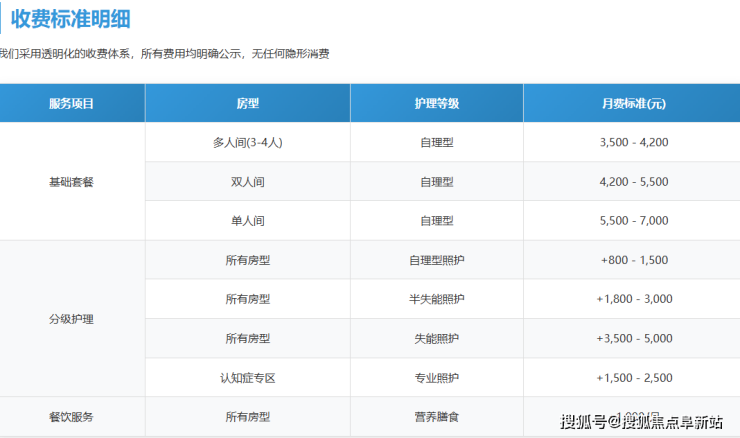The width and height of the screenshot is (740, 438).
Task: Click the 3,500 - 4,200 price cell
Action: pyautogui.click(x=633, y=143)
